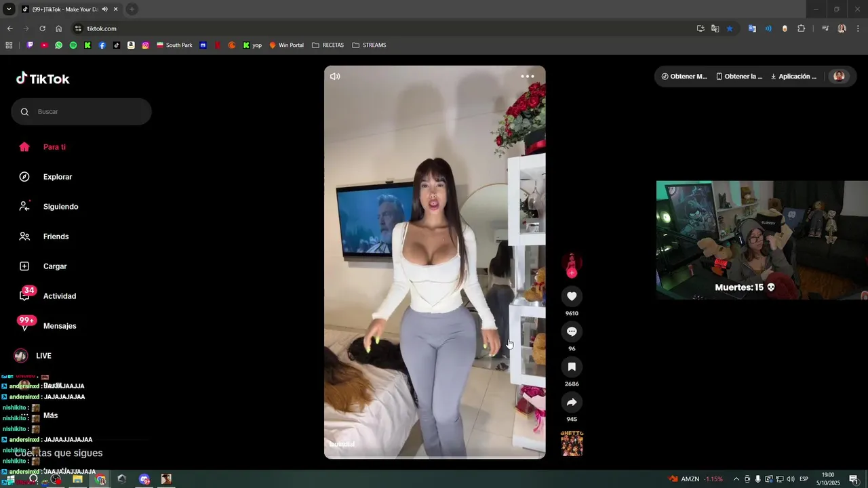This screenshot has width=868, height=488.
Task: Open the Amazon bookmark
Action: coord(131,45)
